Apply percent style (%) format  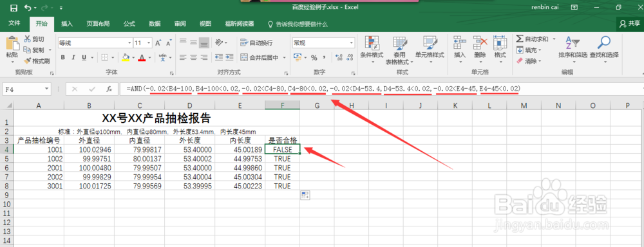[314, 57]
